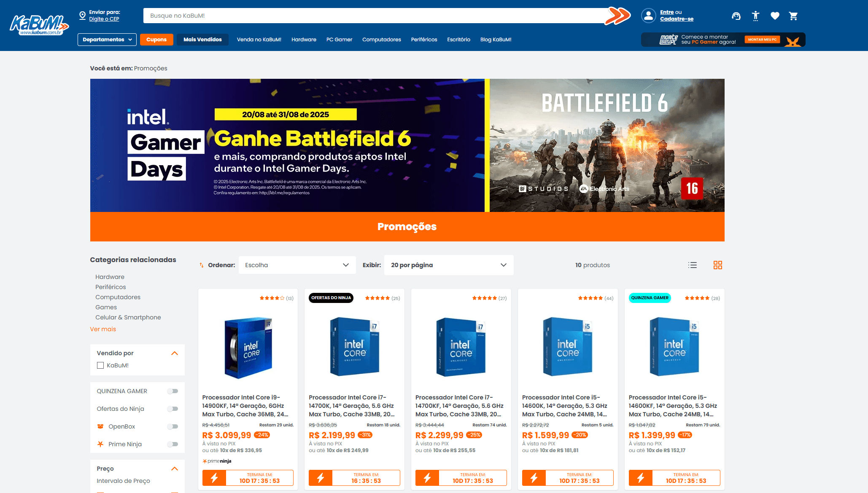Check the KaBuM! seller checkbox
Screen dimensions: 868x493
(100, 365)
